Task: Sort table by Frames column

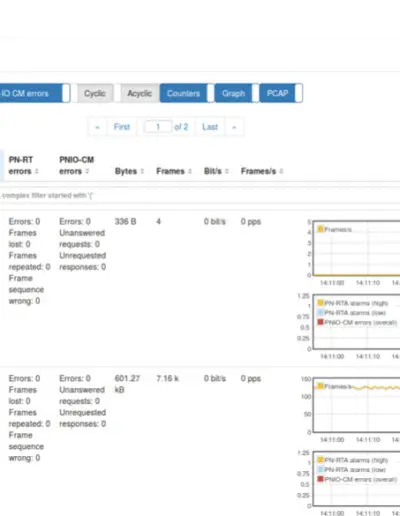Action: click(x=174, y=171)
